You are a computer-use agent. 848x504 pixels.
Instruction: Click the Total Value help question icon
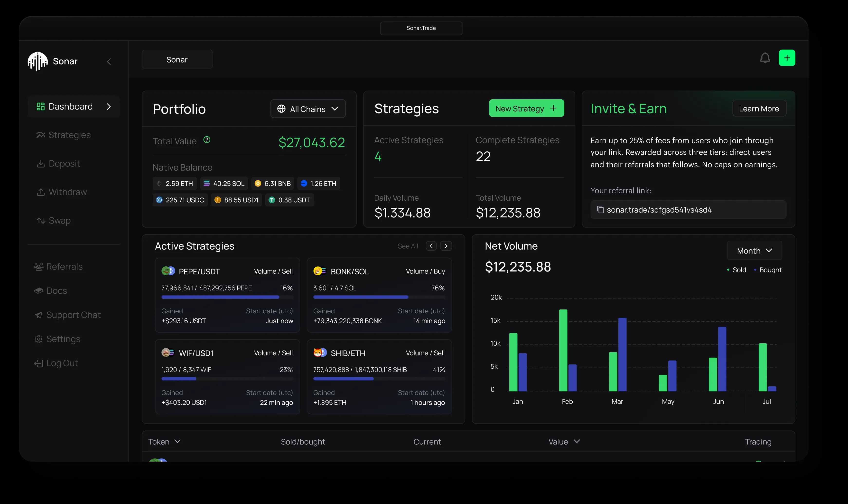(x=207, y=140)
